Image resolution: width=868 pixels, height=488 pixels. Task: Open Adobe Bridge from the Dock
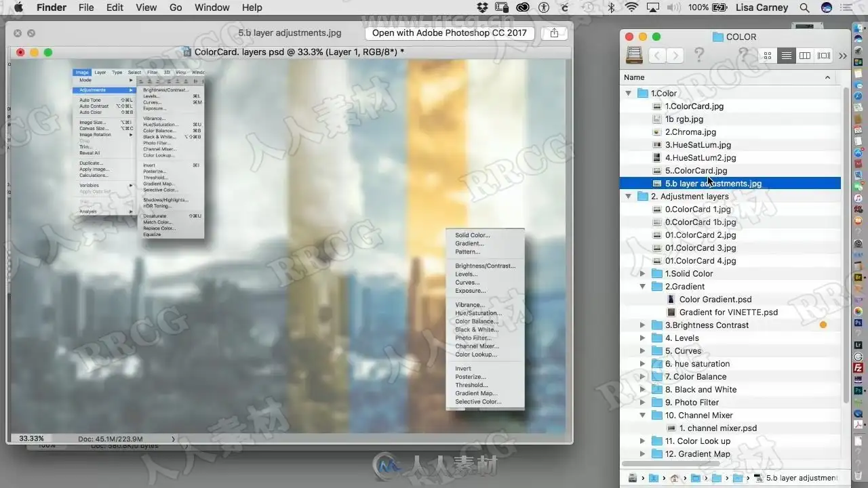[858, 277]
